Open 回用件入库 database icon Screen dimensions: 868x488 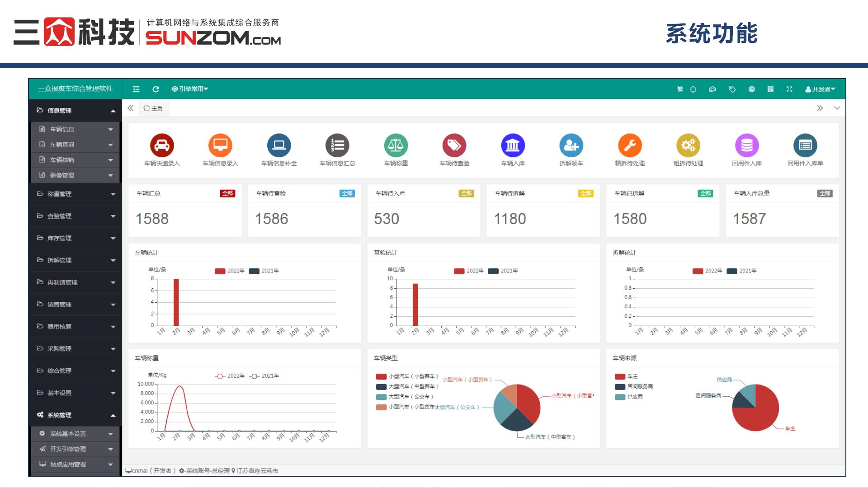[x=747, y=145]
